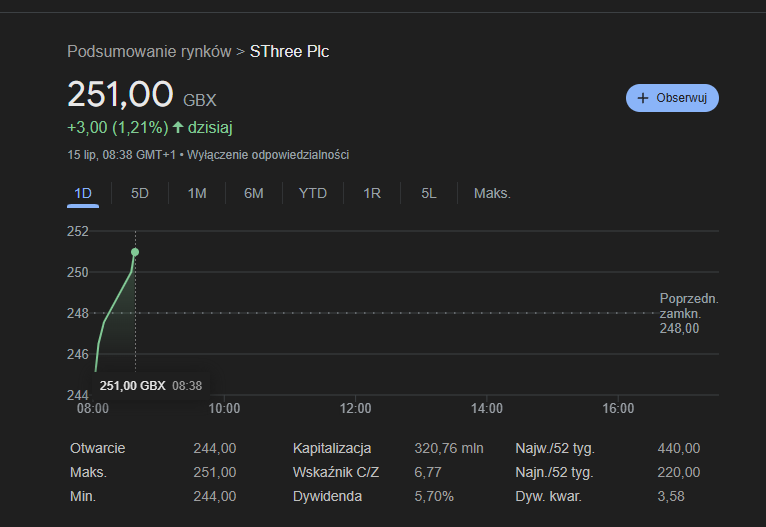The width and height of the screenshot is (766, 527).
Task: Show the 1R (one year) chart
Action: (x=372, y=193)
